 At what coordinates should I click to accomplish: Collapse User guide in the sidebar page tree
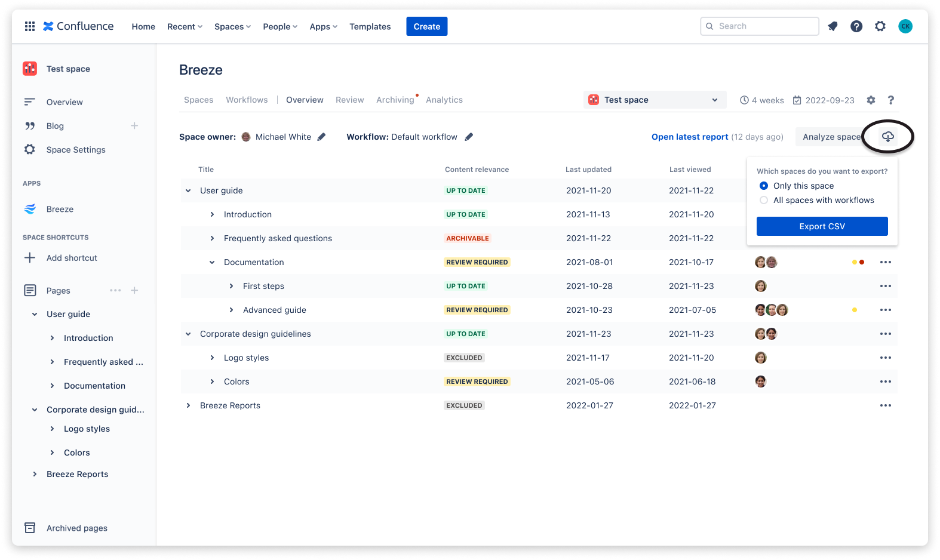[35, 314]
